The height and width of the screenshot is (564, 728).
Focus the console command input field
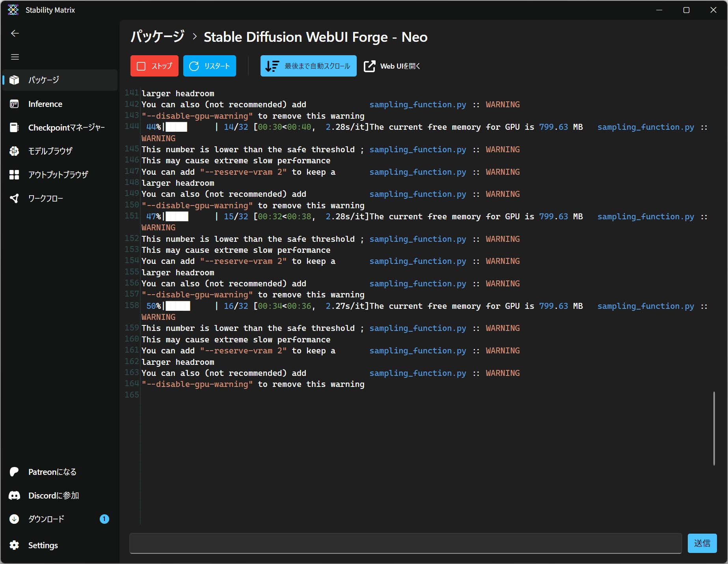[x=405, y=543]
